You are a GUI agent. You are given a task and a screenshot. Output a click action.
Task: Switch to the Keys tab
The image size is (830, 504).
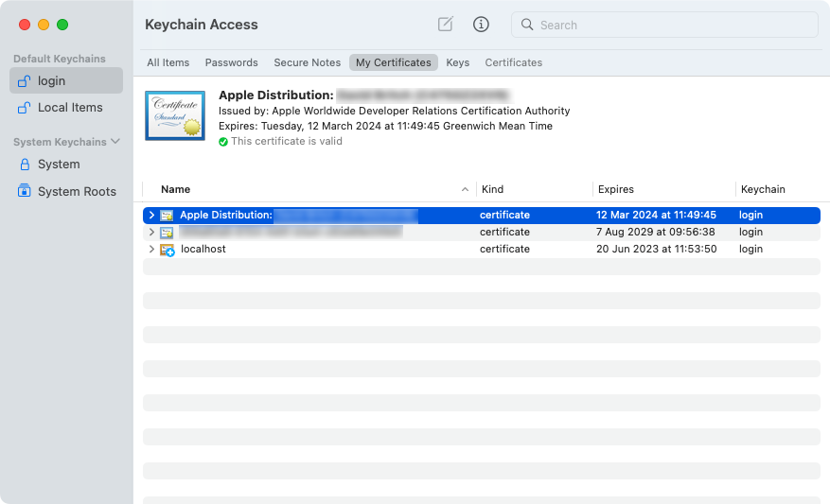[457, 62]
